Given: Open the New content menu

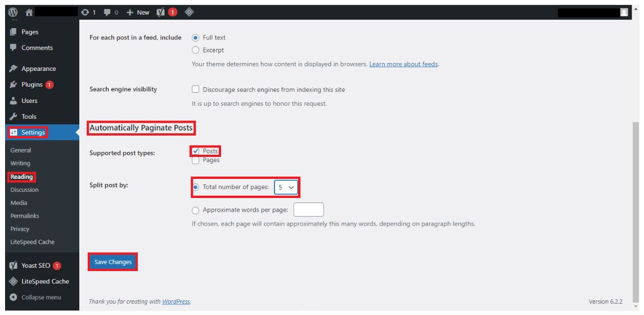Looking at the screenshot, I should (138, 12).
